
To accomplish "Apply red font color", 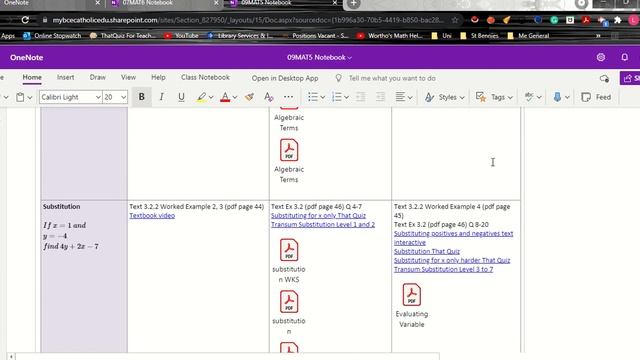I will click(x=225, y=97).
